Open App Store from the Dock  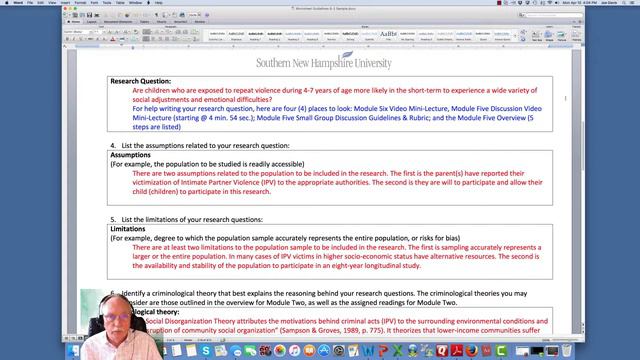click(324, 351)
